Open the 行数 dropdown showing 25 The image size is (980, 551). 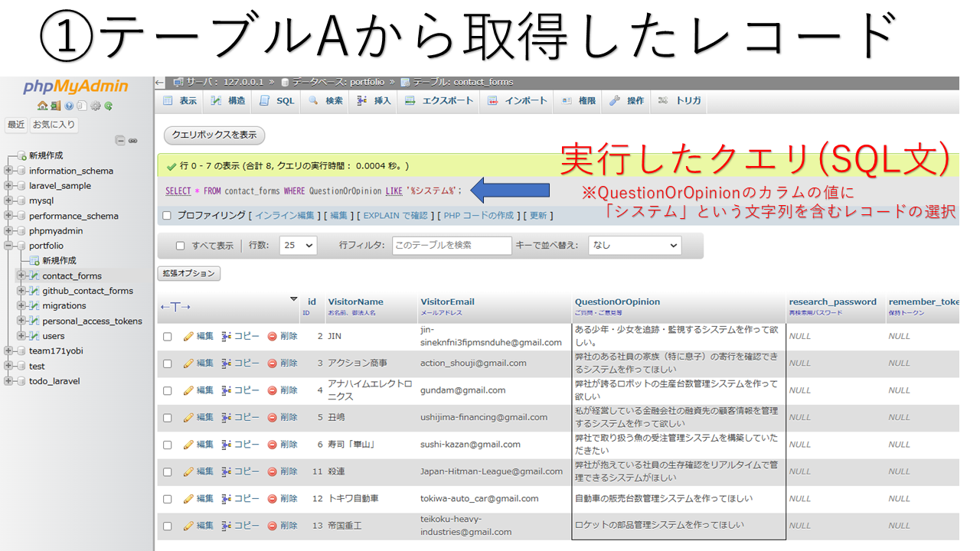(298, 246)
